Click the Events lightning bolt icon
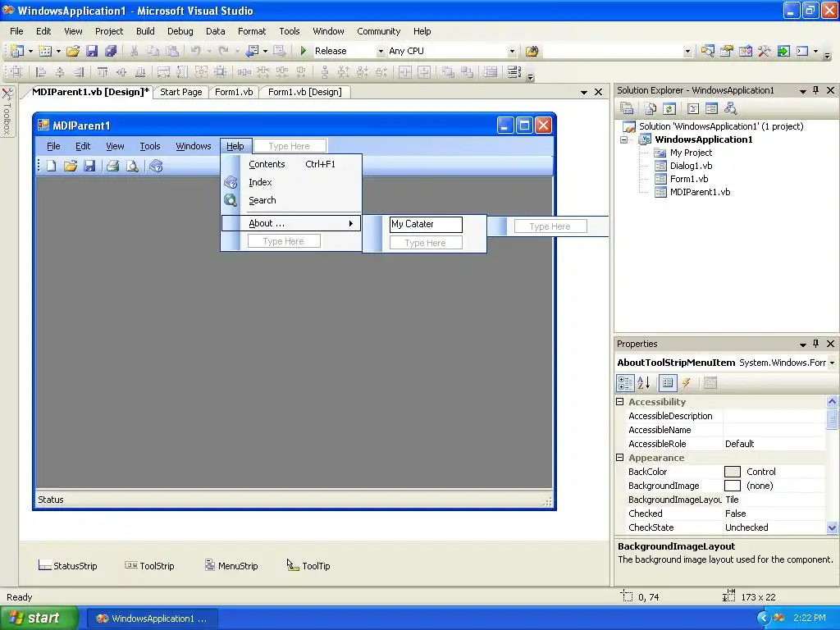This screenshot has height=630, width=840. click(686, 382)
